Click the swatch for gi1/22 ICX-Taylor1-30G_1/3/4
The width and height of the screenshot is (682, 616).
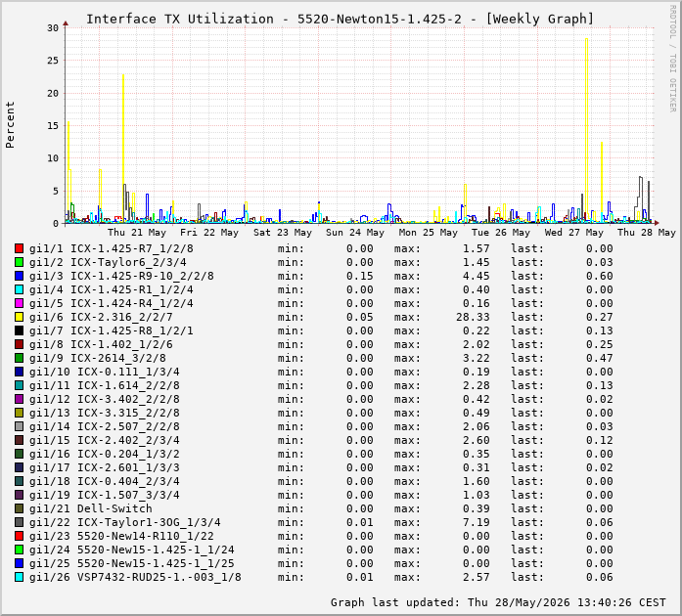pyautogui.click(x=19, y=522)
